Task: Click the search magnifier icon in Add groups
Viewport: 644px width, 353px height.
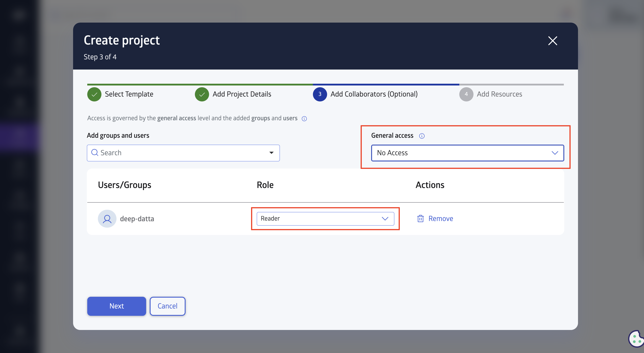Action: tap(95, 153)
